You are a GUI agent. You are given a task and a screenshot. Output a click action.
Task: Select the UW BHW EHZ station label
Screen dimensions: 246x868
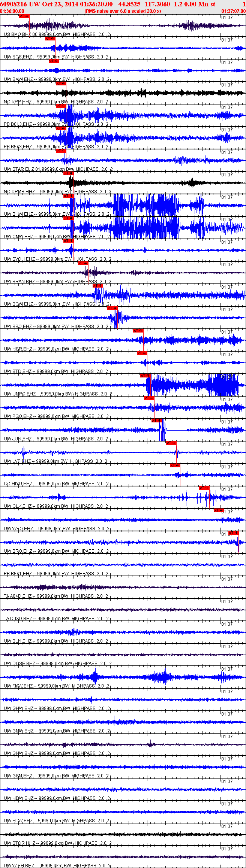57,214
